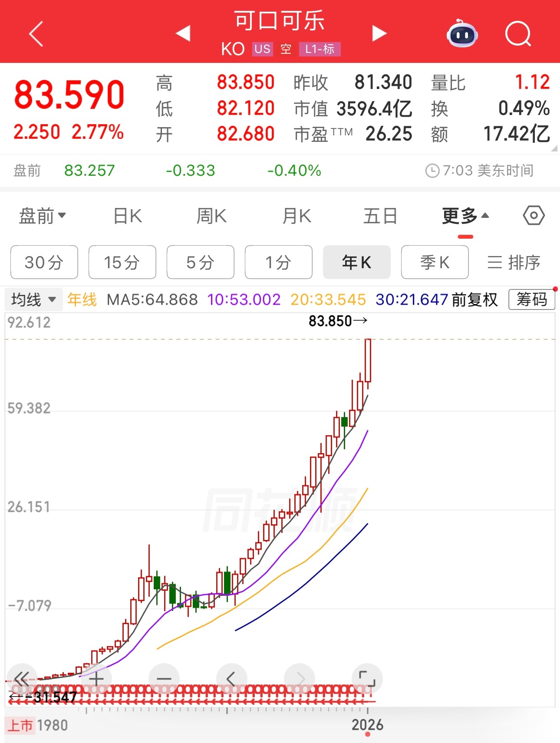Open the 盘前 dropdown tab

coord(42,216)
